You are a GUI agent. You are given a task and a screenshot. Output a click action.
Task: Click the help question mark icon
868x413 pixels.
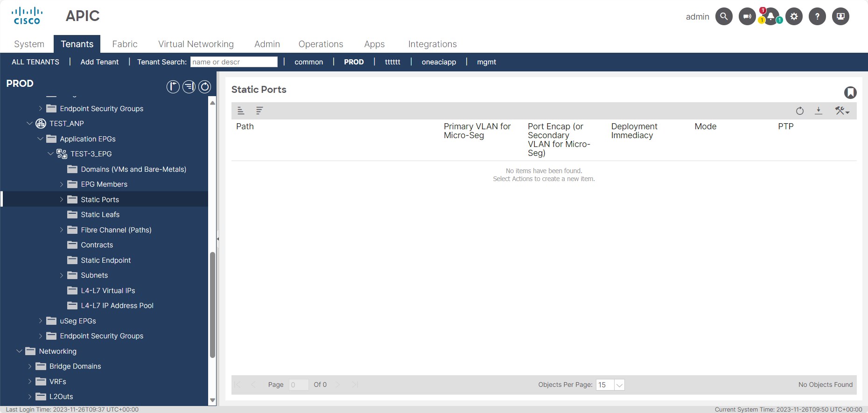coord(817,16)
